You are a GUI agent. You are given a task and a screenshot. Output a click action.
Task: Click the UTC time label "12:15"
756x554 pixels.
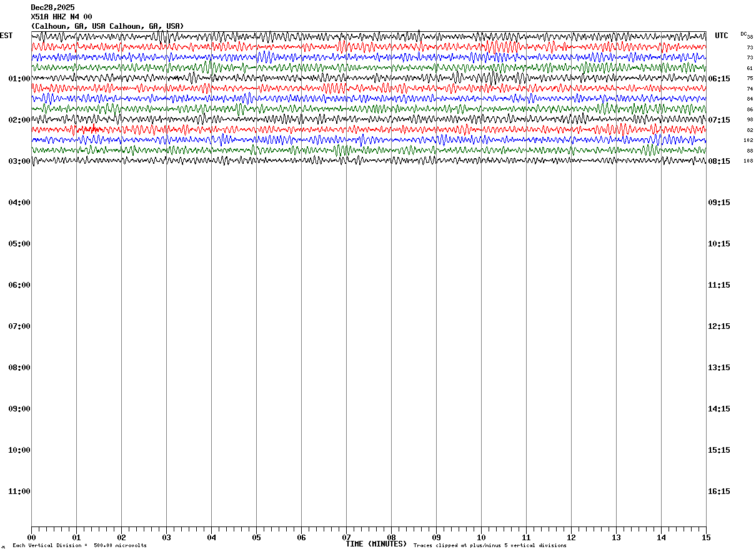[x=719, y=326]
